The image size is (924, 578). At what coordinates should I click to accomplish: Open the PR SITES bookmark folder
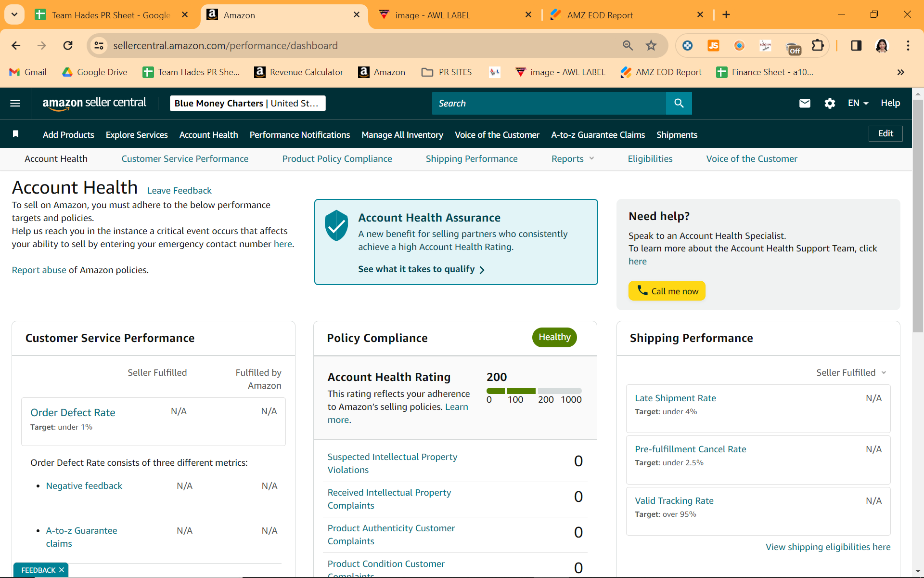click(x=447, y=72)
